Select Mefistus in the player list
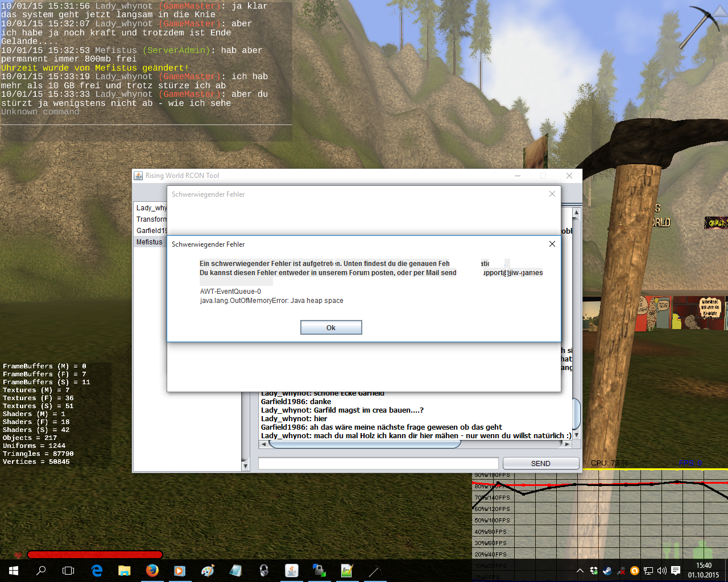The width and height of the screenshot is (728, 582). (150, 242)
